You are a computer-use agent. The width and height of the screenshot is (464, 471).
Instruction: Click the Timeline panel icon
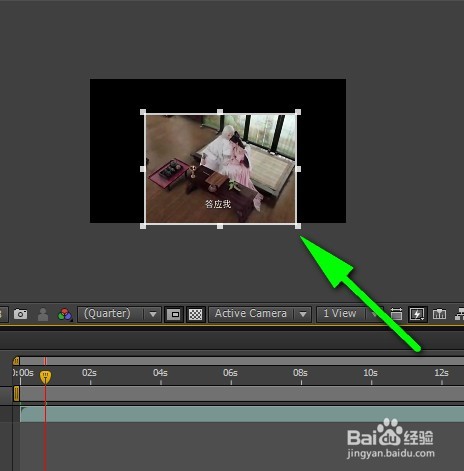(x=439, y=314)
